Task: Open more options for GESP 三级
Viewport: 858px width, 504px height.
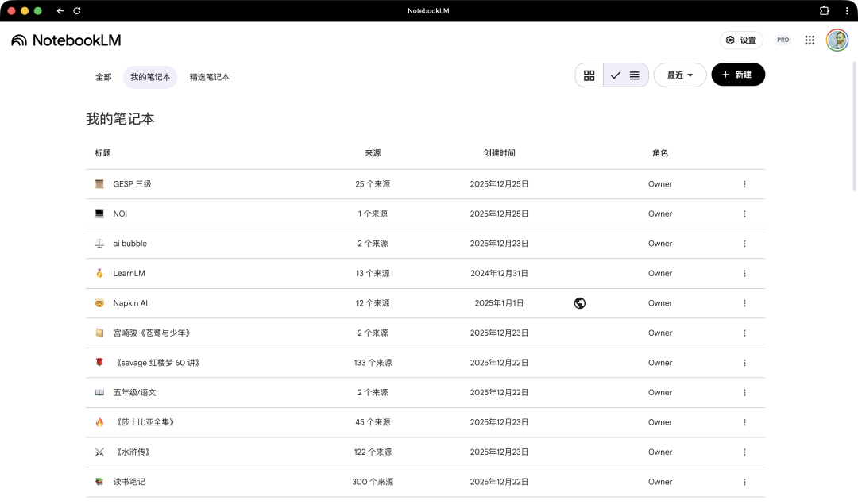Action: 744,184
